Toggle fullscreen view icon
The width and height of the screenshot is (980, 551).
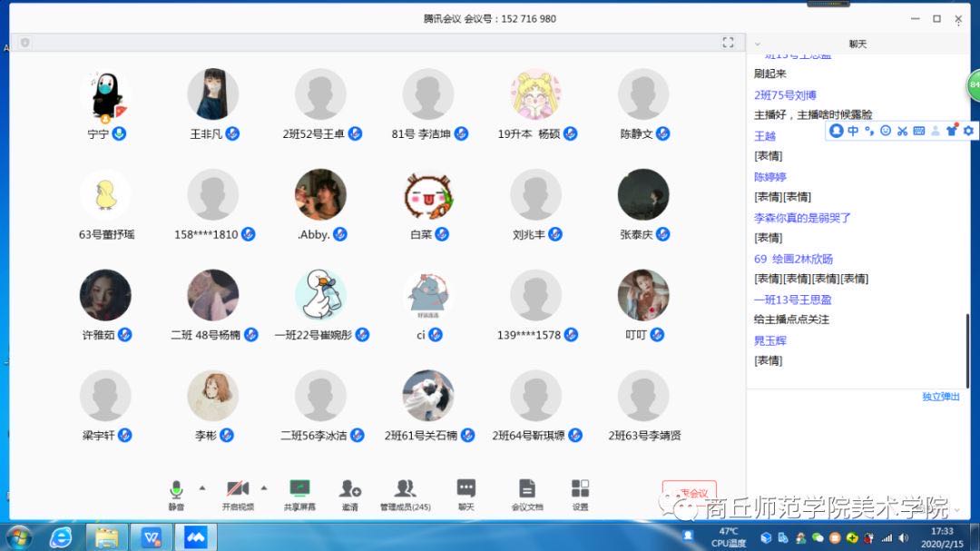[728, 43]
